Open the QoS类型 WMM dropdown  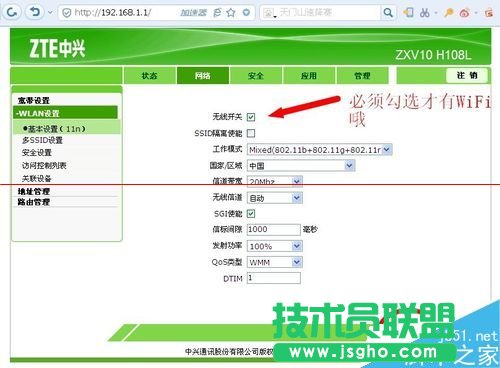point(275,262)
